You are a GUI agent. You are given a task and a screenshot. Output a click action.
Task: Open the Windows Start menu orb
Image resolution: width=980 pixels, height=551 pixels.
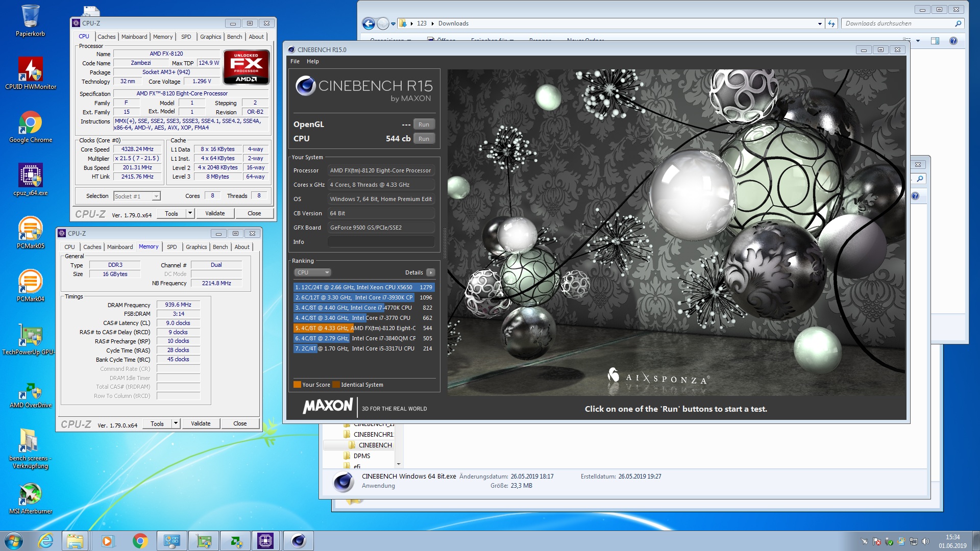pyautogui.click(x=14, y=541)
